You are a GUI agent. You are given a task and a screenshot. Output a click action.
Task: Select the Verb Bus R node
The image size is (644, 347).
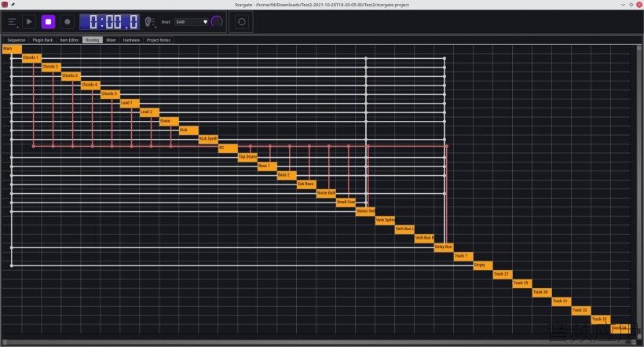pos(424,239)
